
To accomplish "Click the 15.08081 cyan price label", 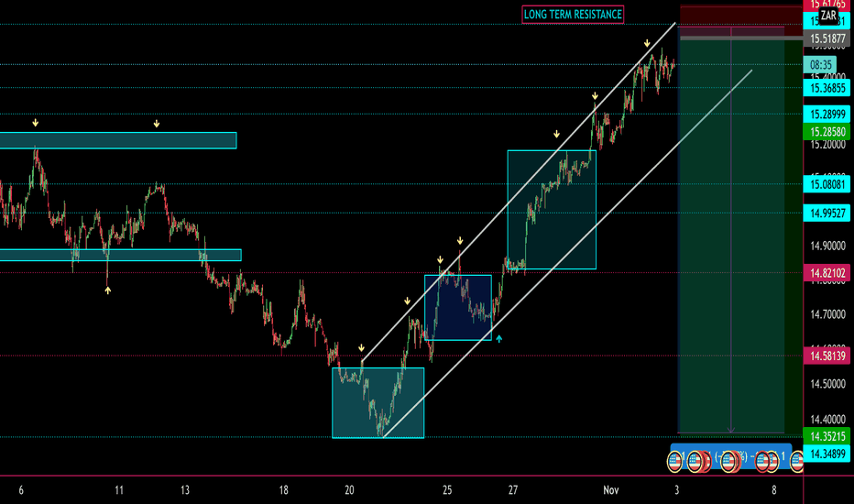I will (x=827, y=184).
